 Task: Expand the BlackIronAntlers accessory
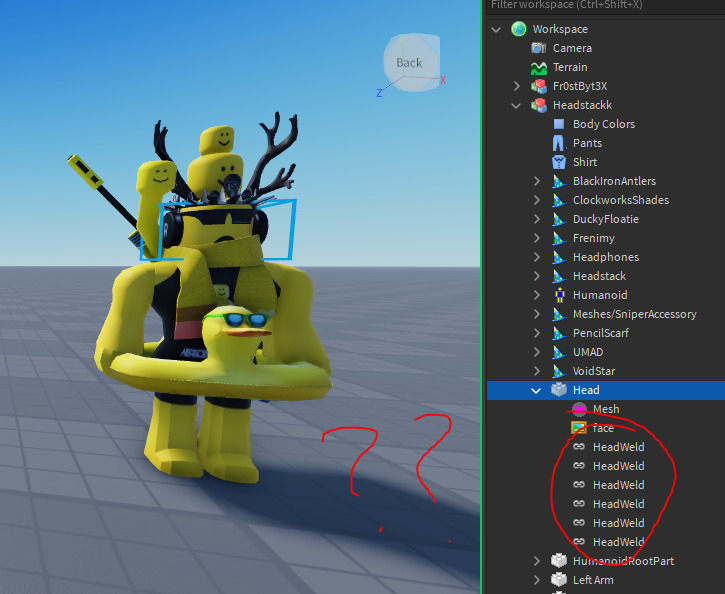point(537,181)
